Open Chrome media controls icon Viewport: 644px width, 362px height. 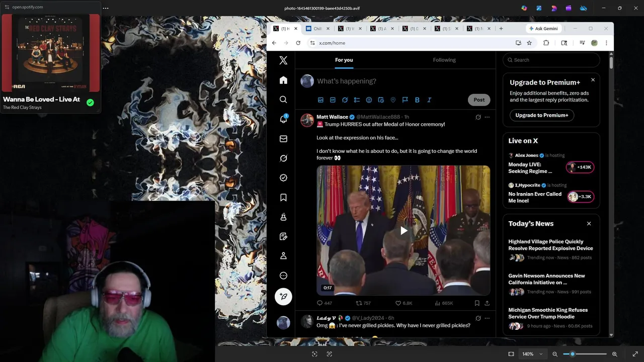tap(582, 43)
